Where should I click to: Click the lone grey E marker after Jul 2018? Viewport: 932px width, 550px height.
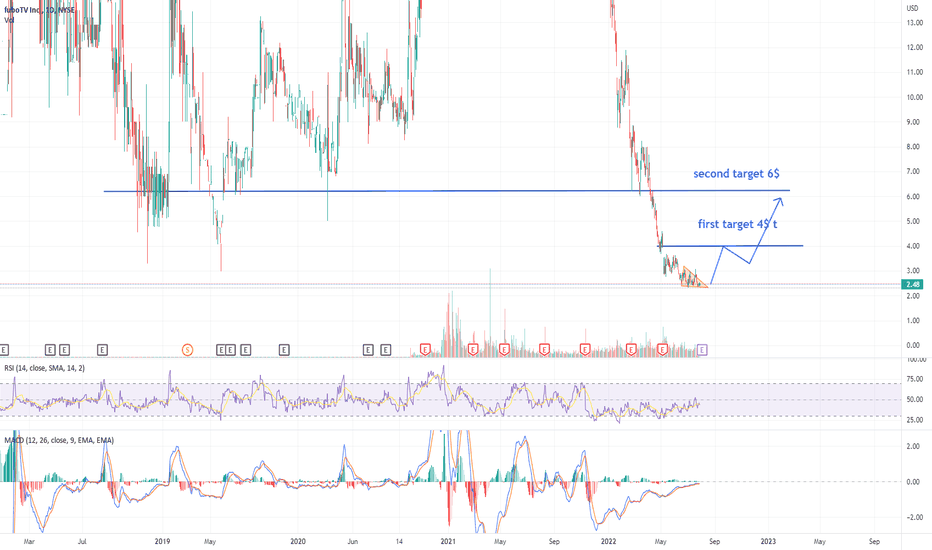[x=102, y=350]
